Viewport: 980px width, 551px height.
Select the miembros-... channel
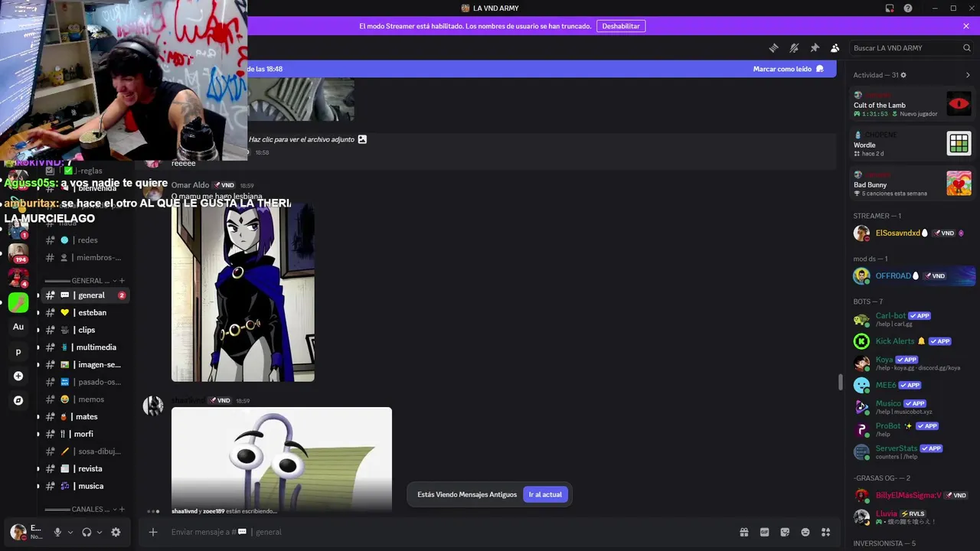86,258
